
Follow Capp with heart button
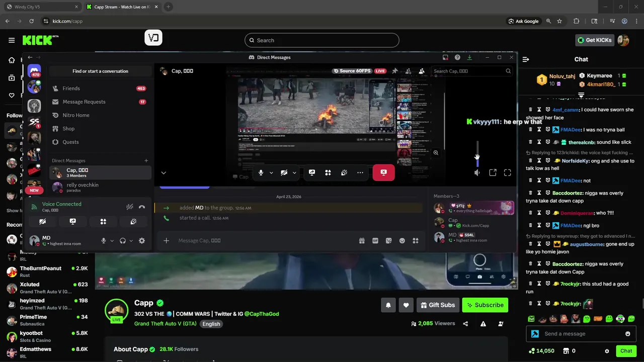tap(406, 305)
